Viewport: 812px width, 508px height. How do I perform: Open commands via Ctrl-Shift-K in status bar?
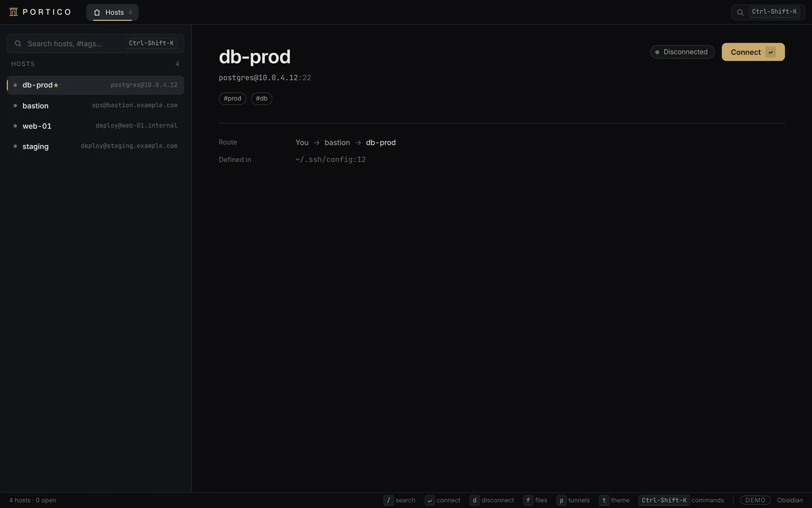(x=681, y=500)
